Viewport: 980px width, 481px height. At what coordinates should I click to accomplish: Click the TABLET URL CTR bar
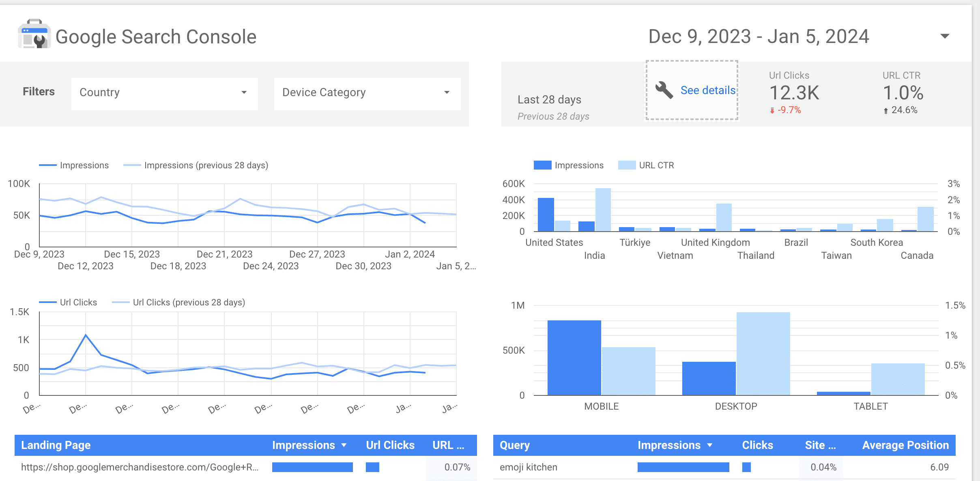click(898, 379)
